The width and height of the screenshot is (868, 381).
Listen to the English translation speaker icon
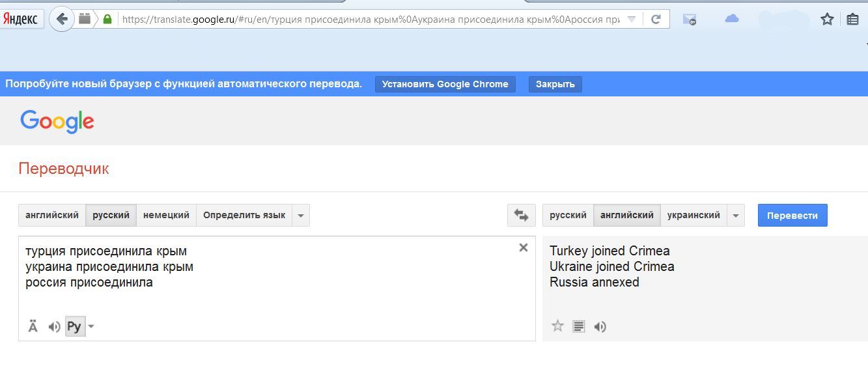tap(600, 327)
